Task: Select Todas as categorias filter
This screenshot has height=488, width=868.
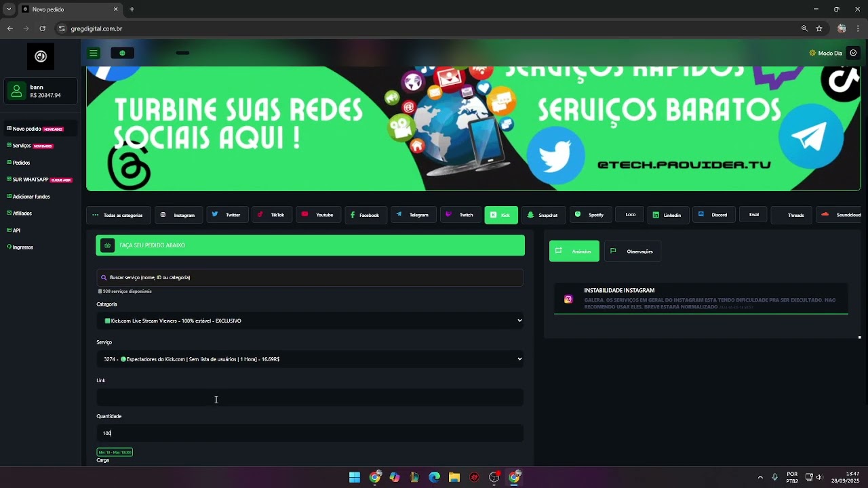Action: coord(118,215)
